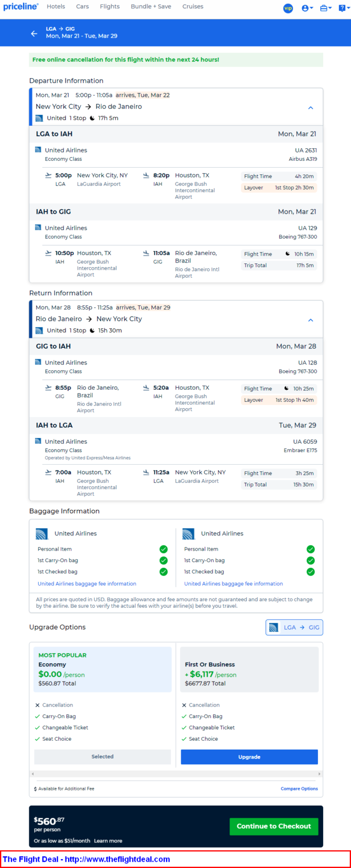Click moon icon beside 10h 25m flight time
The width and height of the screenshot is (351, 868).
click(x=287, y=388)
